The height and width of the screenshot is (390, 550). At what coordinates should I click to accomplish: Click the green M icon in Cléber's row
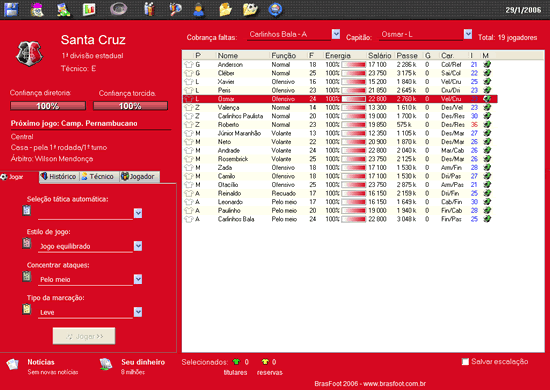487,73
